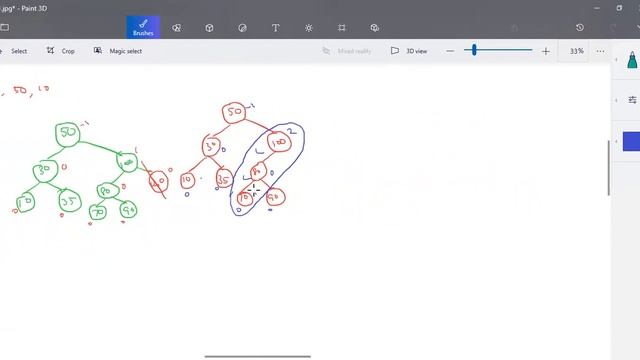Open the History panel
Image resolution: width=640 pixels, height=360 pixels.
click(x=580, y=27)
